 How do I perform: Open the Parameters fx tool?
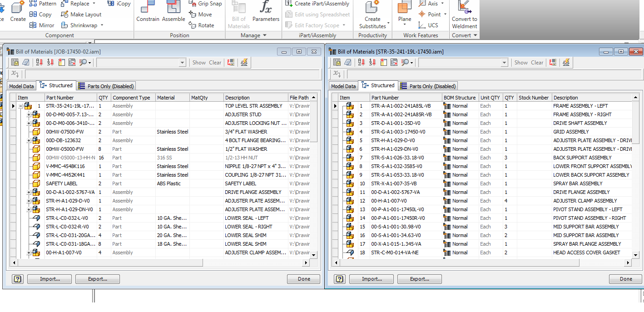tap(266, 11)
